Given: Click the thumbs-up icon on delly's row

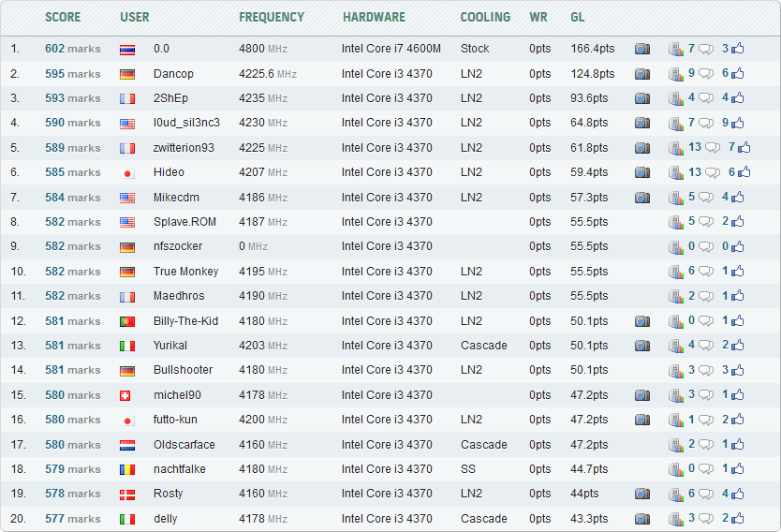Looking at the screenshot, I should (x=737, y=519).
